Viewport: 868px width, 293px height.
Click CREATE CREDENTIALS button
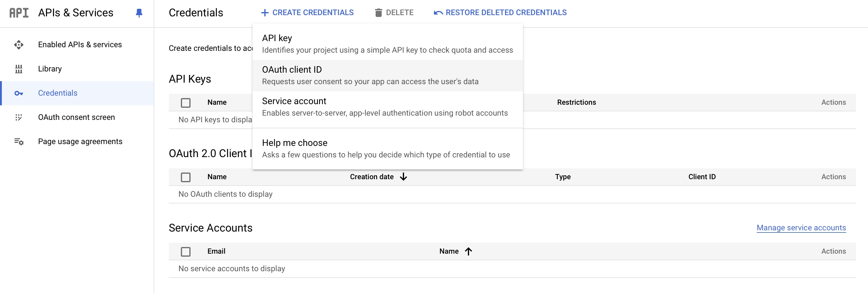[x=307, y=13]
